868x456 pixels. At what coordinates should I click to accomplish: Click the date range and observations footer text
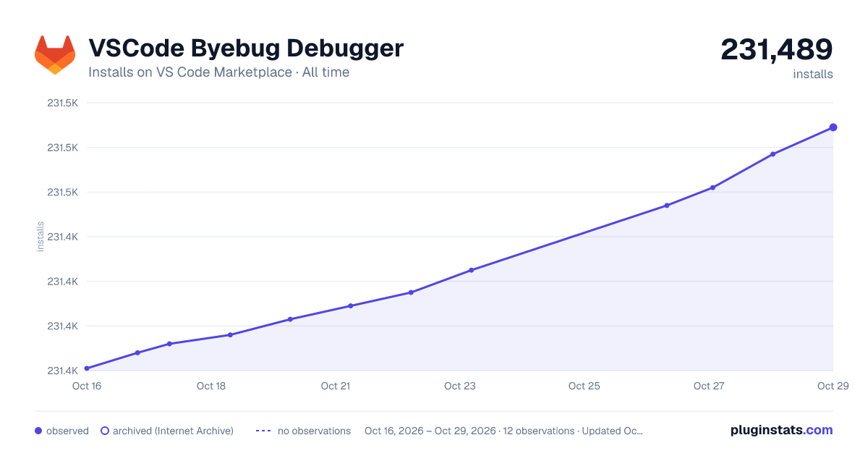click(503, 431)
